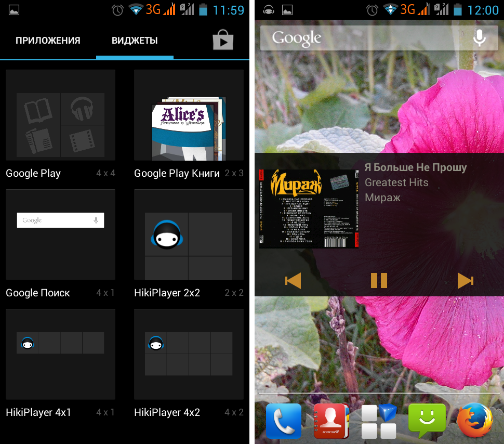The height and width of the screenshot is (444, 504).
Task: Skip to the next track
Action: click(466, 281)
